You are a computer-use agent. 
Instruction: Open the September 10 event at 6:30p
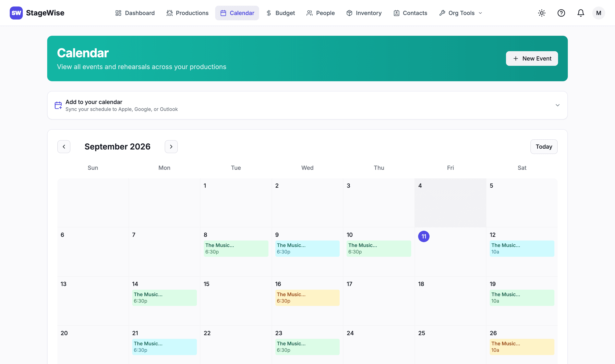tap(379, 248)
